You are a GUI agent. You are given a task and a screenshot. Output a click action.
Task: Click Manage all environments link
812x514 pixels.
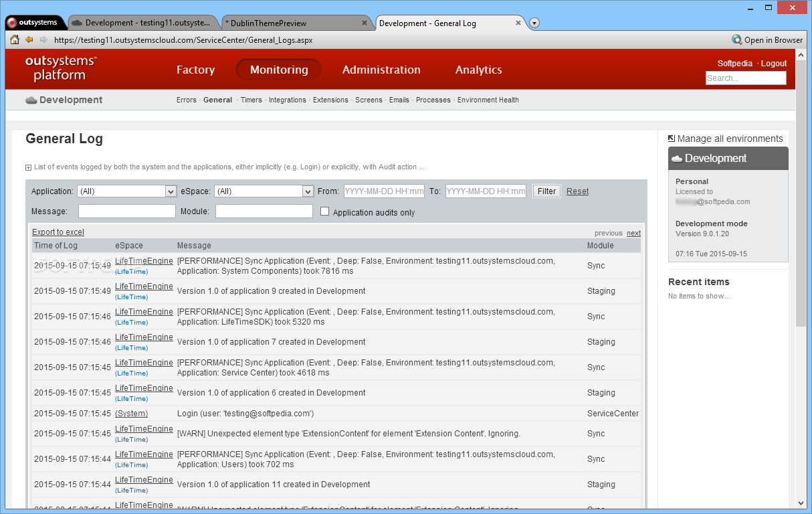coord(730,139)
